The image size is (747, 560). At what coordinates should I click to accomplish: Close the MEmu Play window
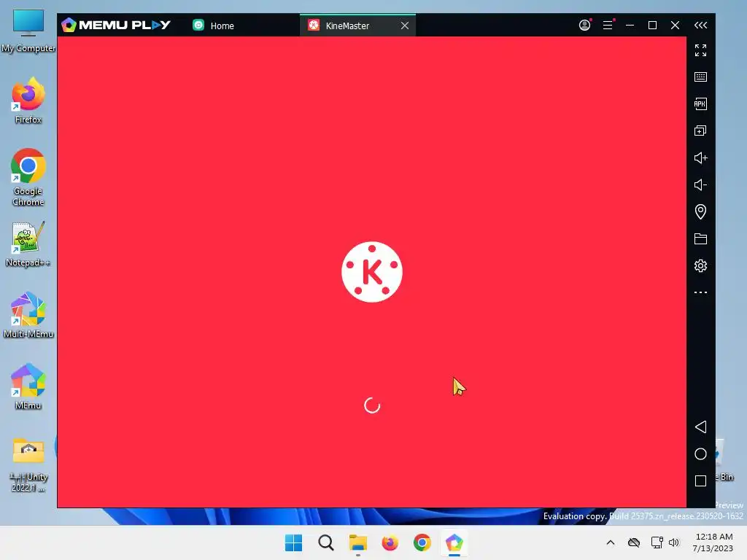pyautogui.click(x=675, y=26)
